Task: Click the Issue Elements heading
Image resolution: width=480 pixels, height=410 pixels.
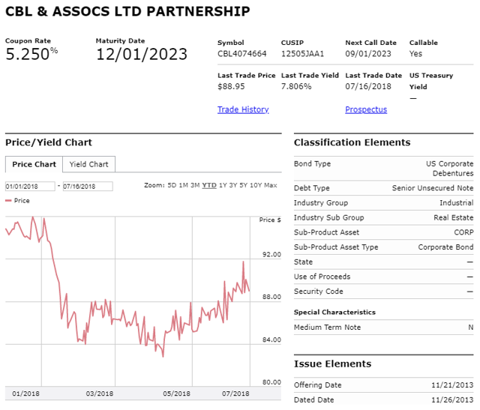Action: click(332, 364)
